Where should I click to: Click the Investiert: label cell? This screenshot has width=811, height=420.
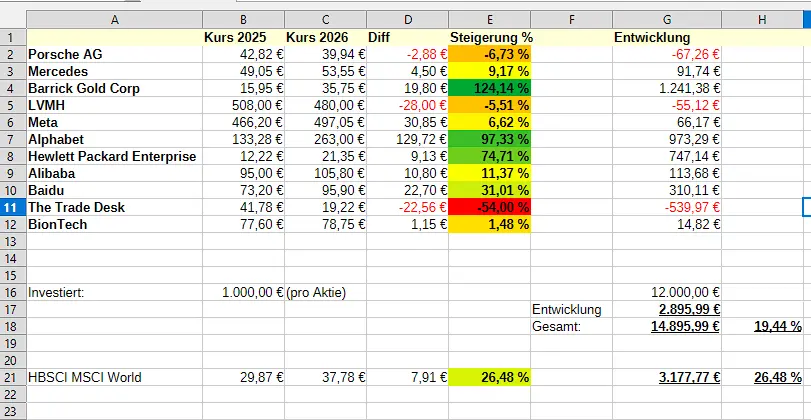[x=113, y=292]
